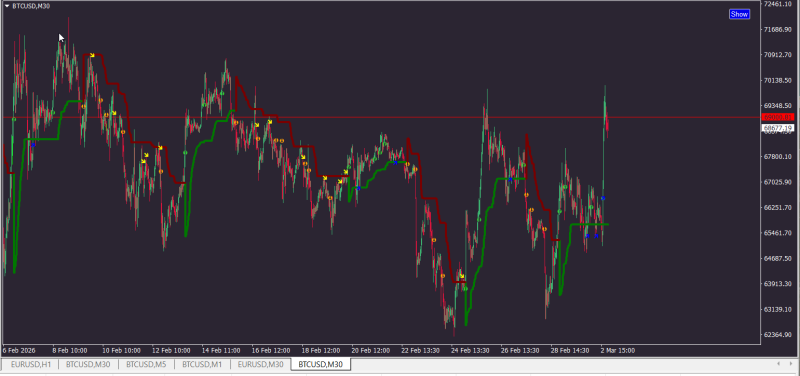Click the white 68677.19 current price label
This screenshot has height=376, width=800.
(x=778, y=128)
